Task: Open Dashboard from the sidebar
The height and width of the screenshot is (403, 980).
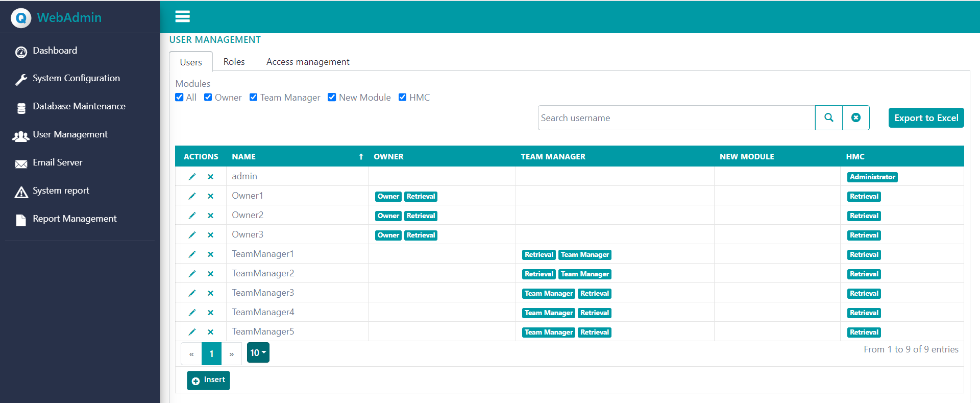Action: pyautogui.click(x=55, y=51)
